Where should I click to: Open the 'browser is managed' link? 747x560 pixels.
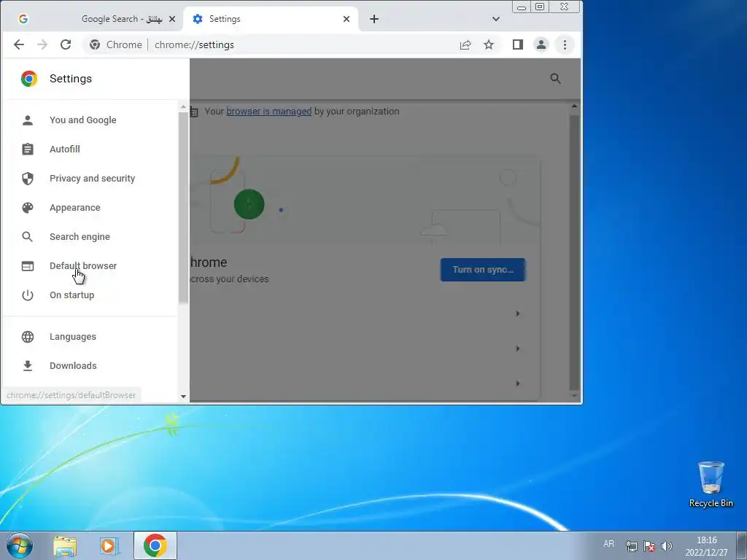(268, 112)
